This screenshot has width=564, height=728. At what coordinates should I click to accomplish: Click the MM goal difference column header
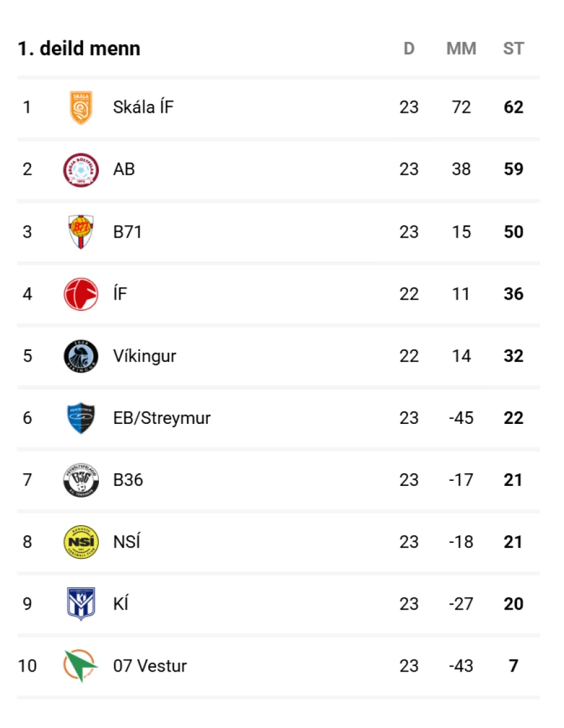coord(461,48)
